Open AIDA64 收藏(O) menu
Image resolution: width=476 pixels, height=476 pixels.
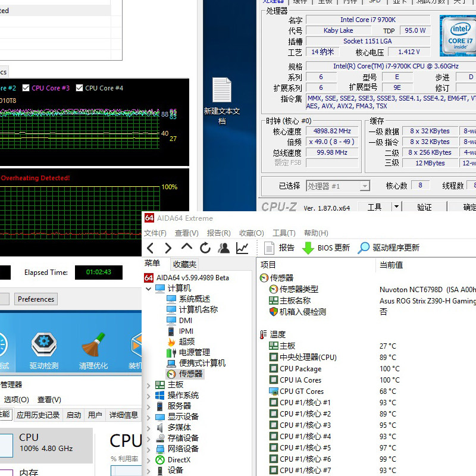click(x=251, y=233)
